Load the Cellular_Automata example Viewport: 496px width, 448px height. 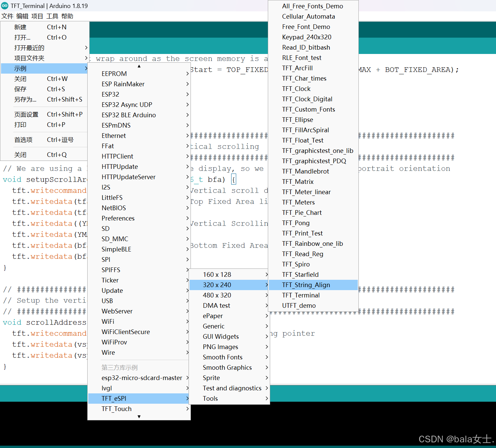click(x=313, y=16)
